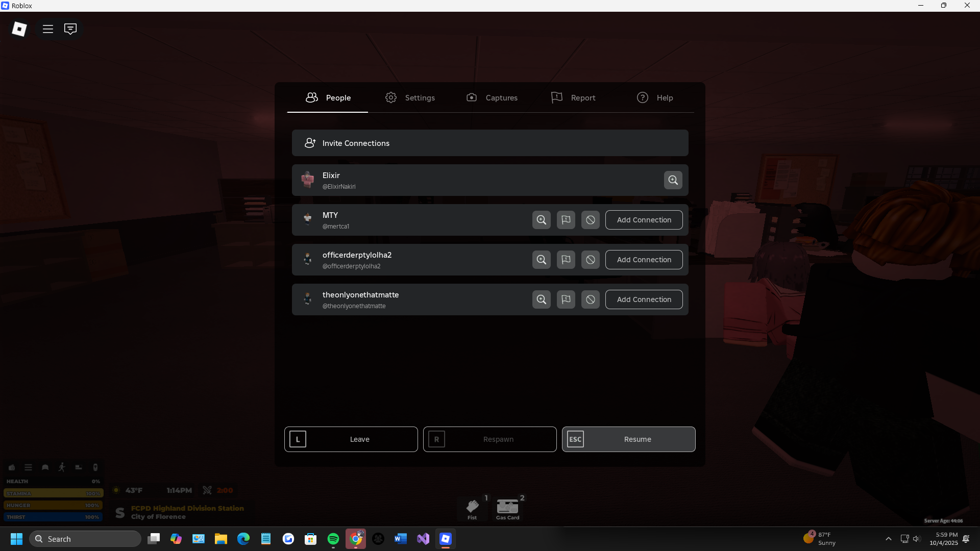Open the hamburger menu icon
Viewport: 980px width, 551px height.
[x=48, y=29]
